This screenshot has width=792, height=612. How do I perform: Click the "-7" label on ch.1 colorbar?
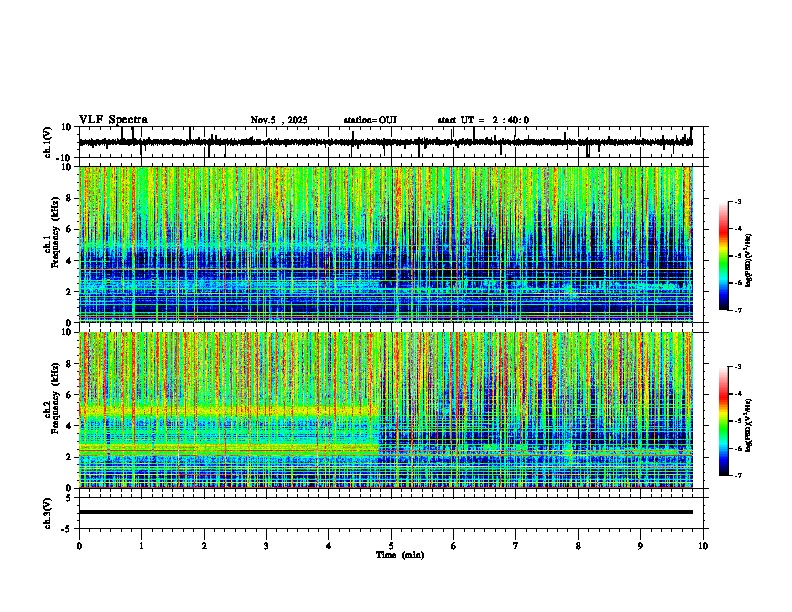click(737, 310)
